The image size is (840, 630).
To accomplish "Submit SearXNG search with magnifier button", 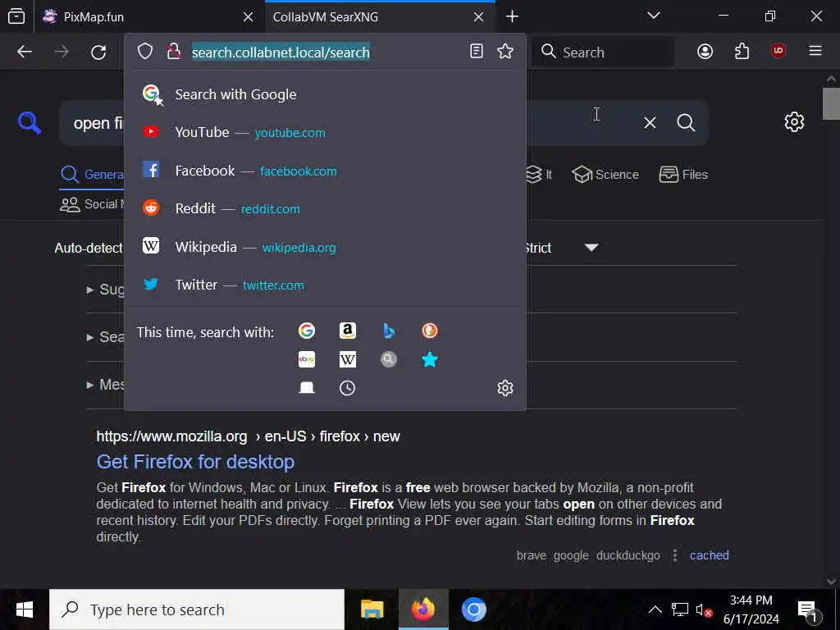I will point(686,123).
